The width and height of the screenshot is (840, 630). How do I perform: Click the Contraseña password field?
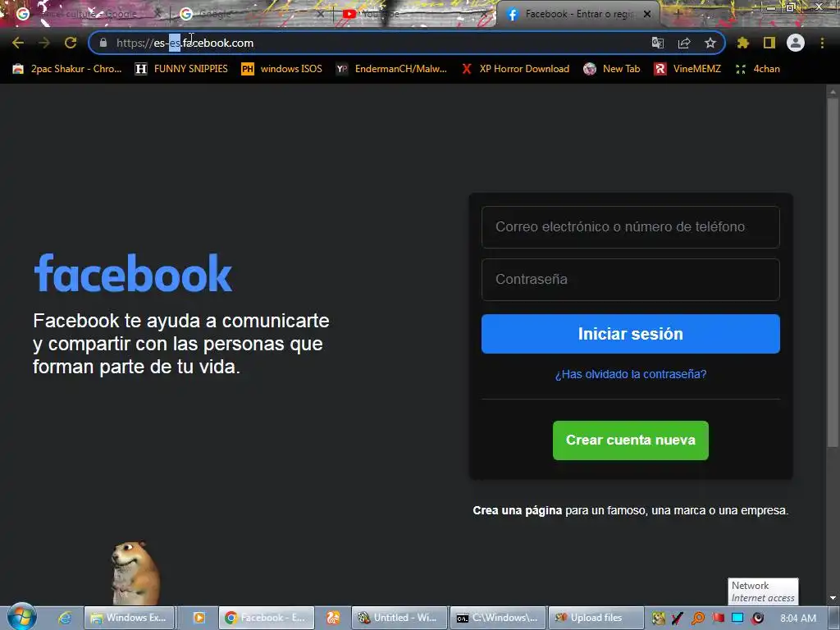click(631, 280)
